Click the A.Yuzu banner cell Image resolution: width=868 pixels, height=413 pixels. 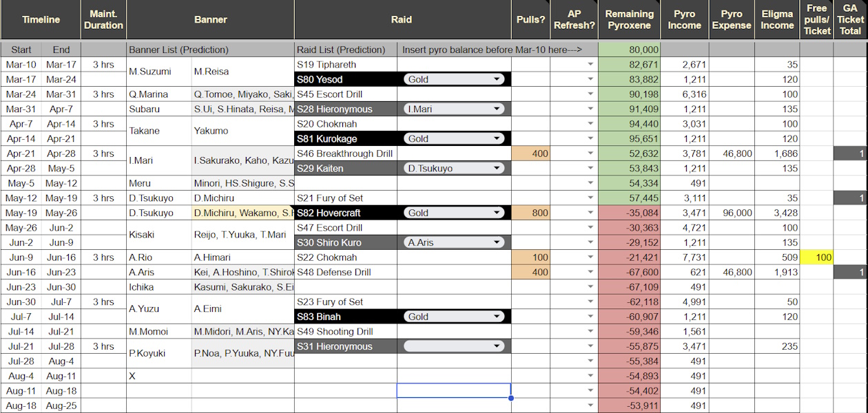(x=159, y=309)
